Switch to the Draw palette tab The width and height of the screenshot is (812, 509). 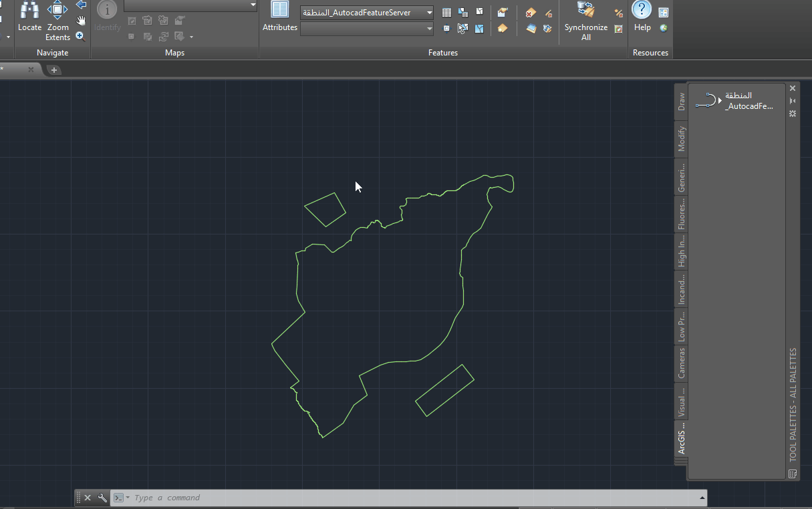click(x=681, y=102)
